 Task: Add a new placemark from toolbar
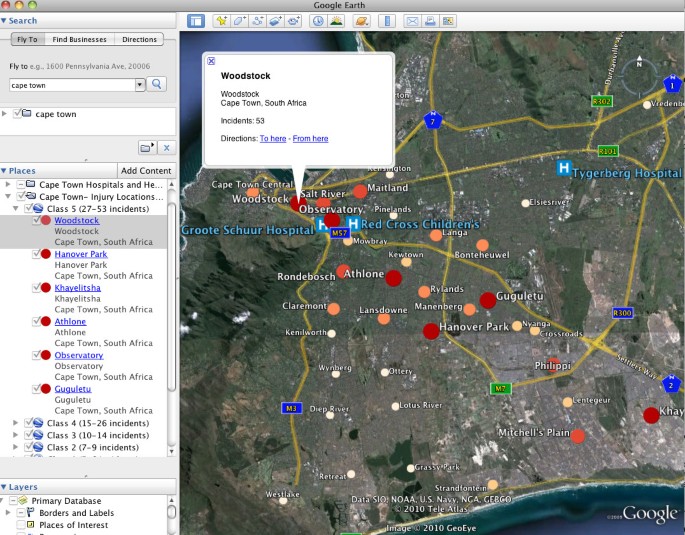[x=222, y=21]
